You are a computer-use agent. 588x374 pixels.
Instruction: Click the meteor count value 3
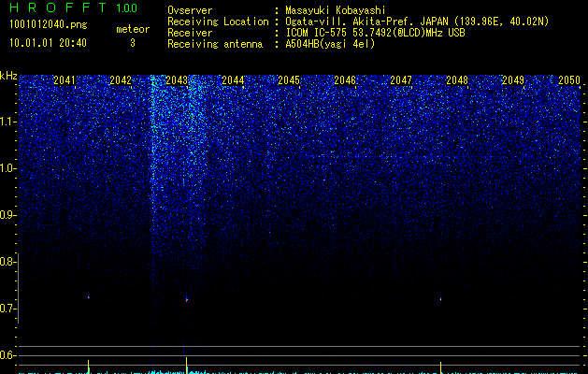(x=133, y=43)
